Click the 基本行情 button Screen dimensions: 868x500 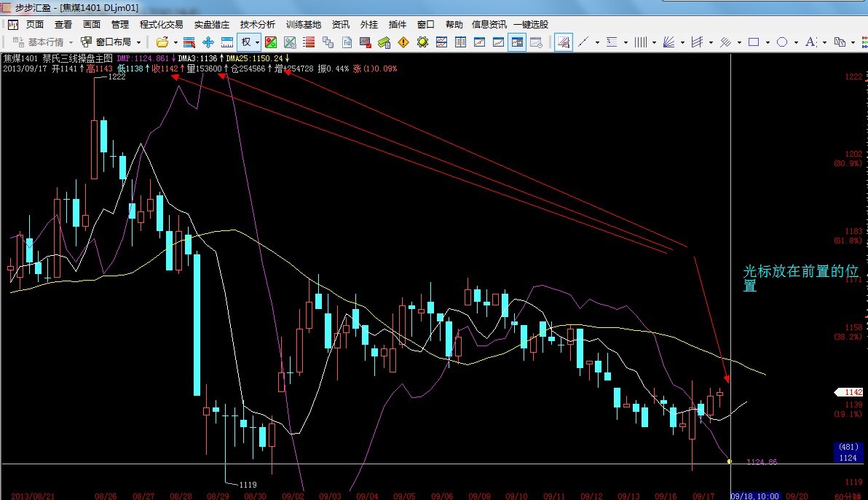41,42
